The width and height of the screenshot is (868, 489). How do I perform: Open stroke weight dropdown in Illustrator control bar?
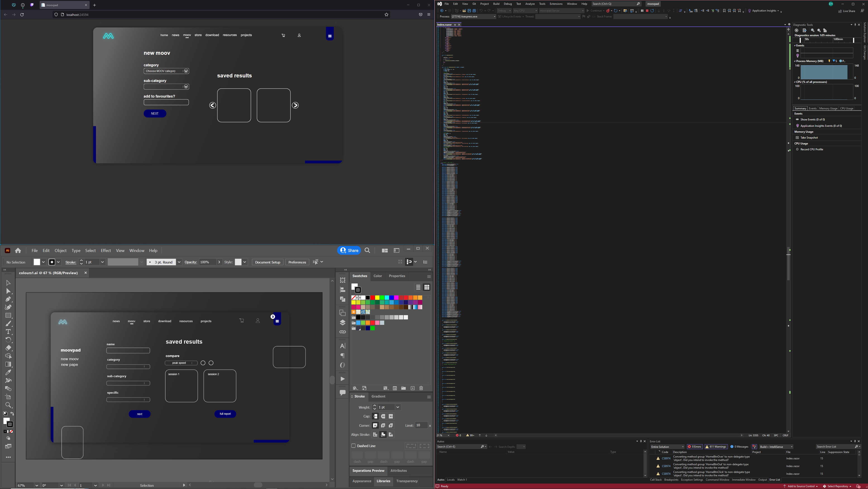point(103,262)
